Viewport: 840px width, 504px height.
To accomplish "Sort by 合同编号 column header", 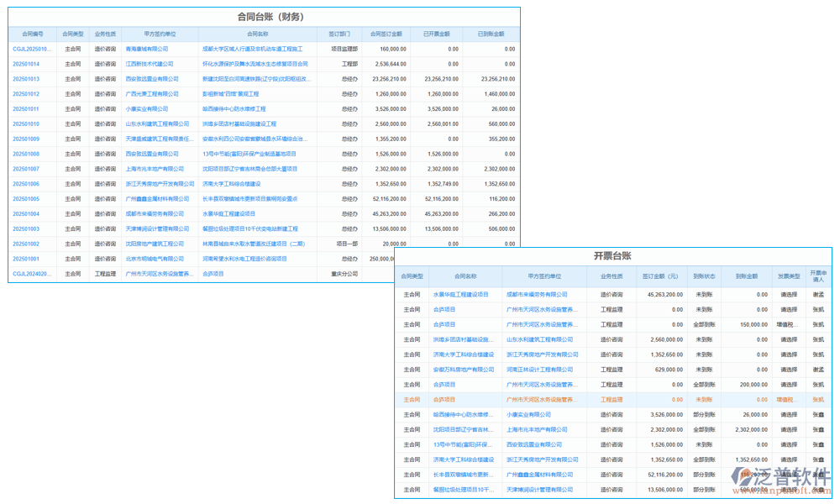I will pos(32,34).
